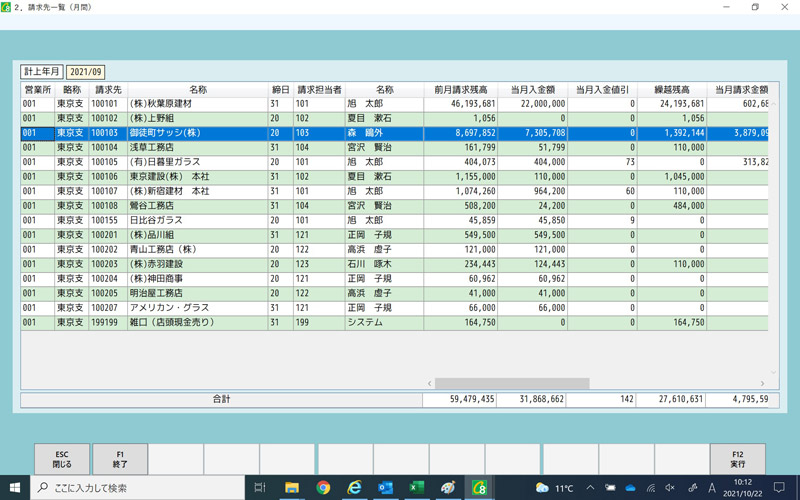Click the 当月入金値引 column header

(603, 90)
